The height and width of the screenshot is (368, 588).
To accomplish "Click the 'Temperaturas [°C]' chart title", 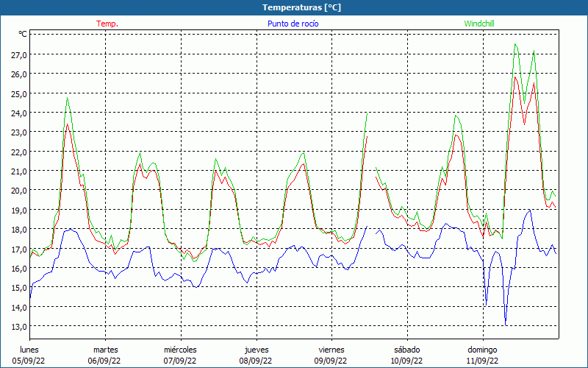I will (301, 7).
